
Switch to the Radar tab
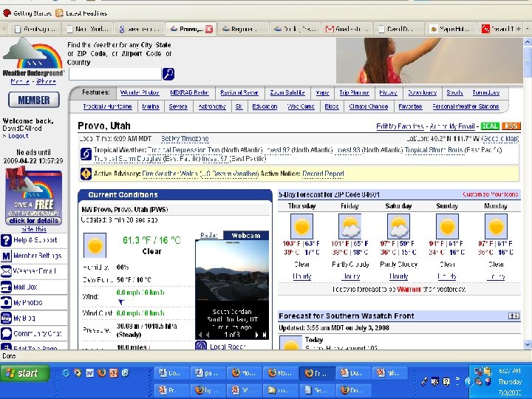[x=209, y=235]
